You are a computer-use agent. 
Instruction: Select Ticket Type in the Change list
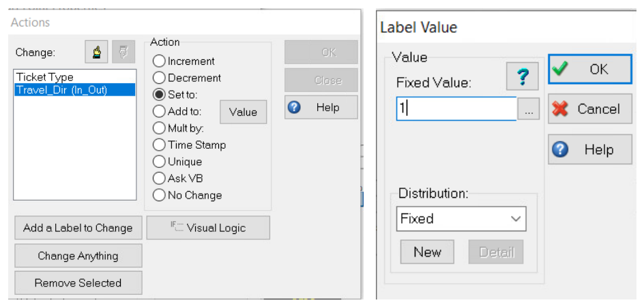tap(75, 77)
